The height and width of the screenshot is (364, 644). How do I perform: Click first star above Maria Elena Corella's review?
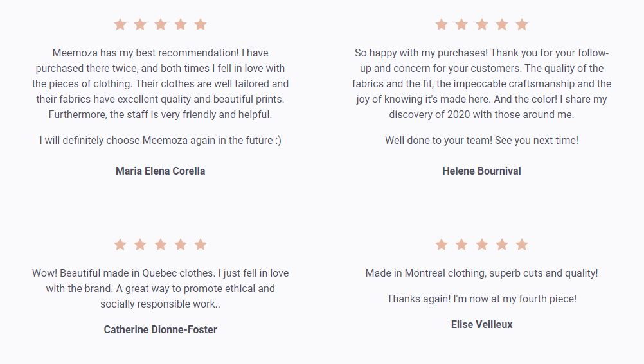click(x=120, y=24)
